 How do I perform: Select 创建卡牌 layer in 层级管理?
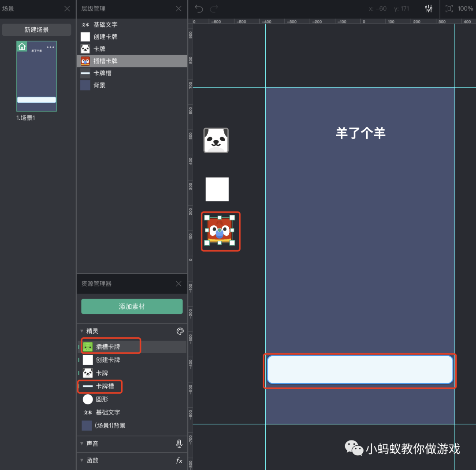(x=132, y=37)
